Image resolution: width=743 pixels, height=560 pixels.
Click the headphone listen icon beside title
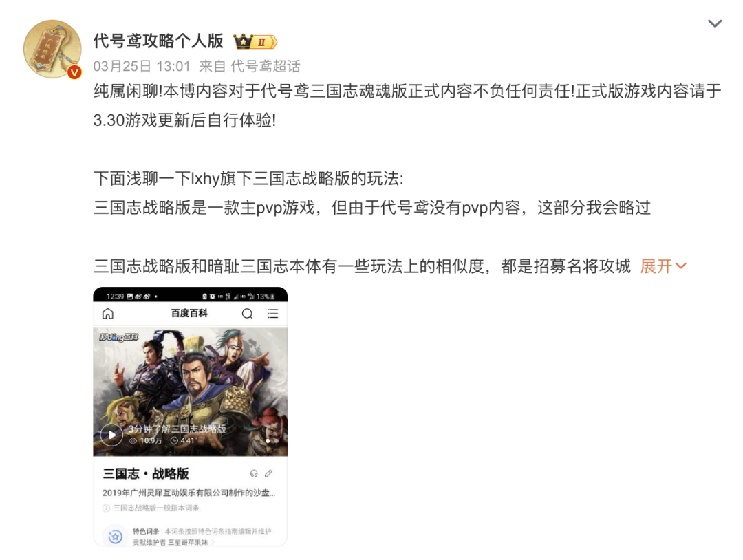254,473
